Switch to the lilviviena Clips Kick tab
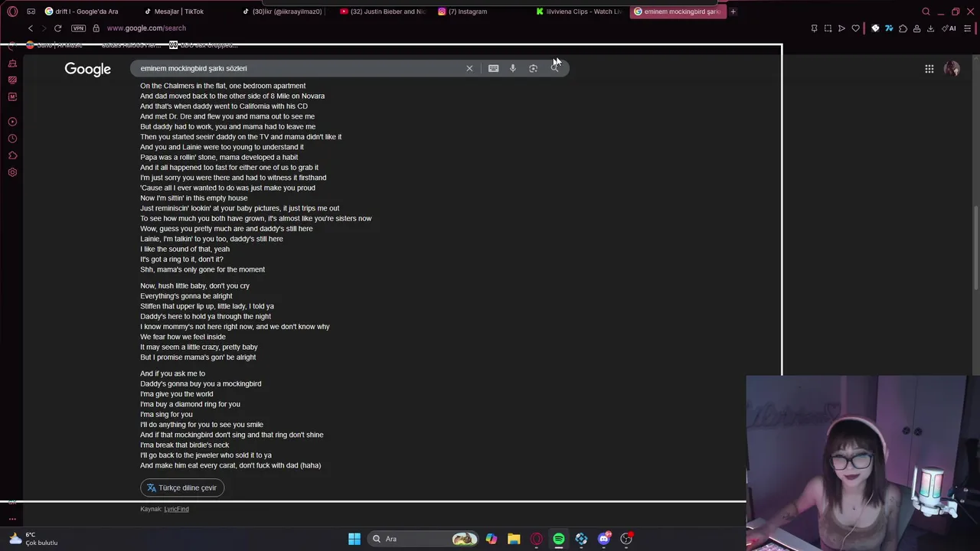 581,11
